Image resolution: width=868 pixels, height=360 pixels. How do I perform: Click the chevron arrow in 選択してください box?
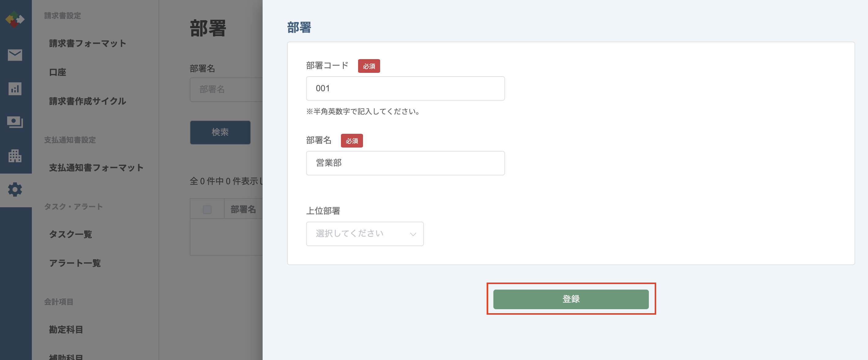[x=413, y=234]
